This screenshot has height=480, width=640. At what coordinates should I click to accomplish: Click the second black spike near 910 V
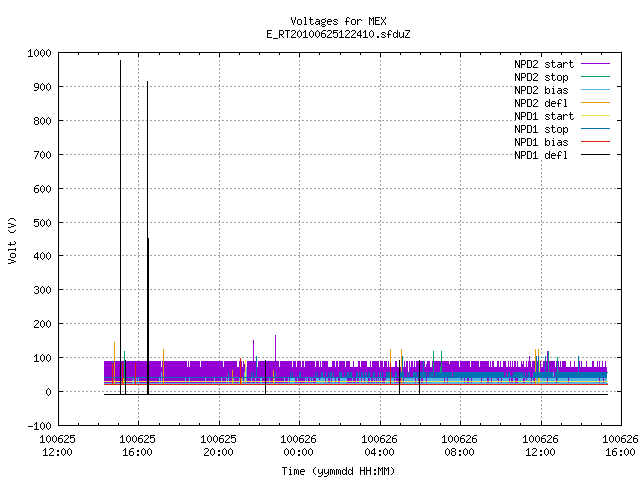coord(147,237)
